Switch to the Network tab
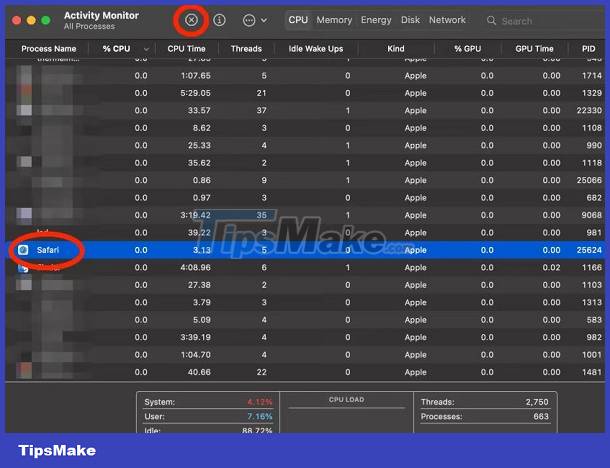This screenshot has height=468, width=610. (x=447, y=20)
